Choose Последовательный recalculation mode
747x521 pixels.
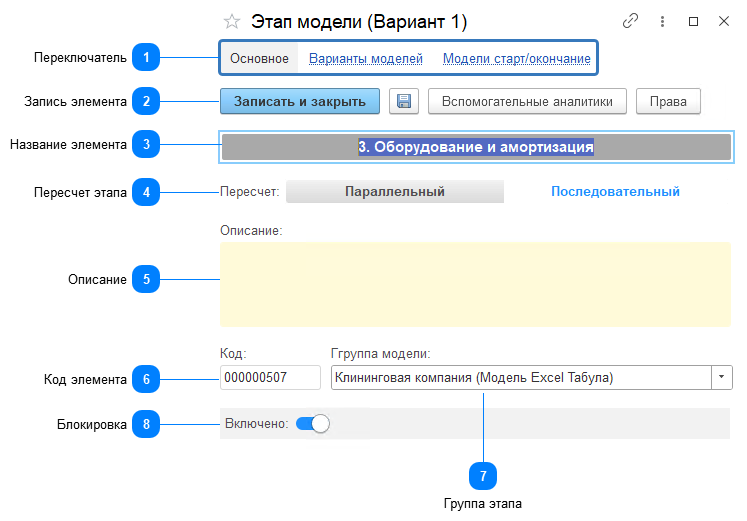coord(616,191)
